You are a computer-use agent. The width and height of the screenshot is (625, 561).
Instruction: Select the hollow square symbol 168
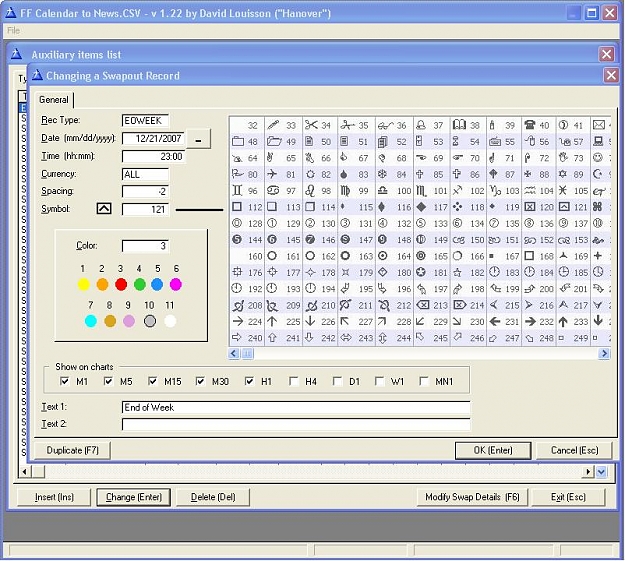pyautogui.click(x=529, y=256)
